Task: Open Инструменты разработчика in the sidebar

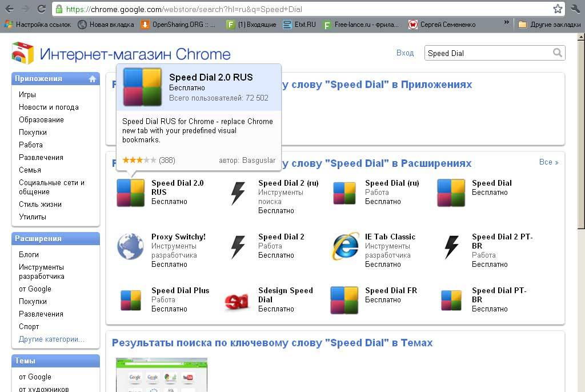Action: 41,272
